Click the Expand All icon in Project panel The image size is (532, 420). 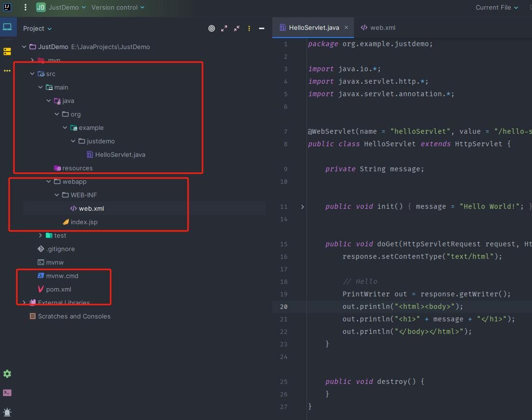click(x=224, y=28)
